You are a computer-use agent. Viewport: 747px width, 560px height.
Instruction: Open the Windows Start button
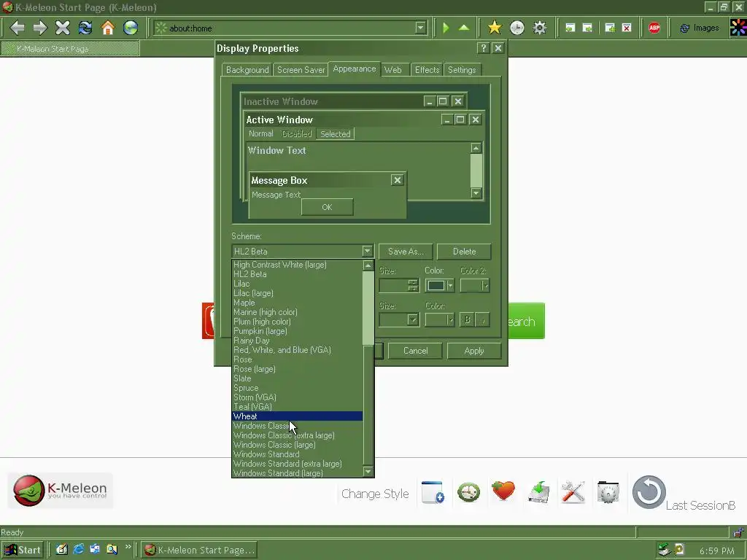(x=23, y=550)
